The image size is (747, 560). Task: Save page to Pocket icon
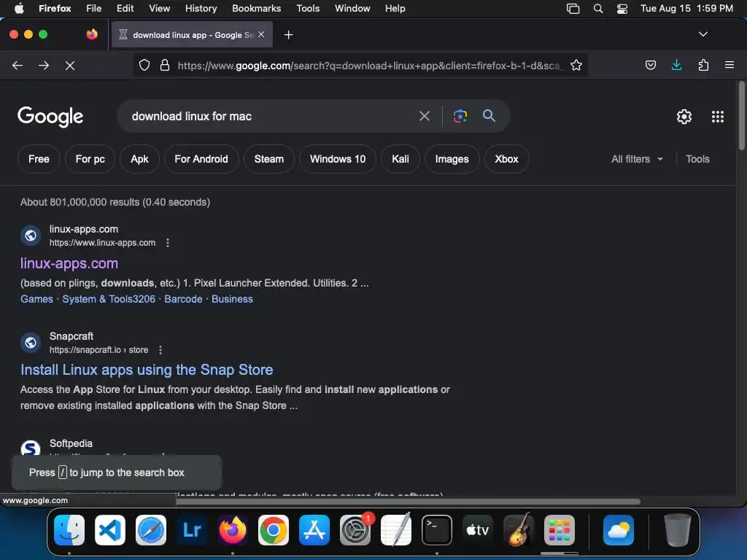pyautogui.click(x=651, y=65)
